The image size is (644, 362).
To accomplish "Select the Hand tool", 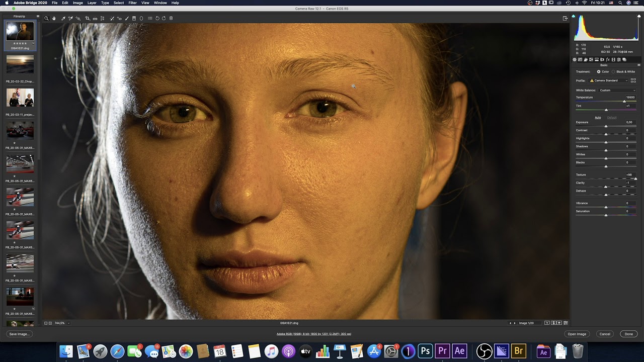I will [x=54, y=18].
